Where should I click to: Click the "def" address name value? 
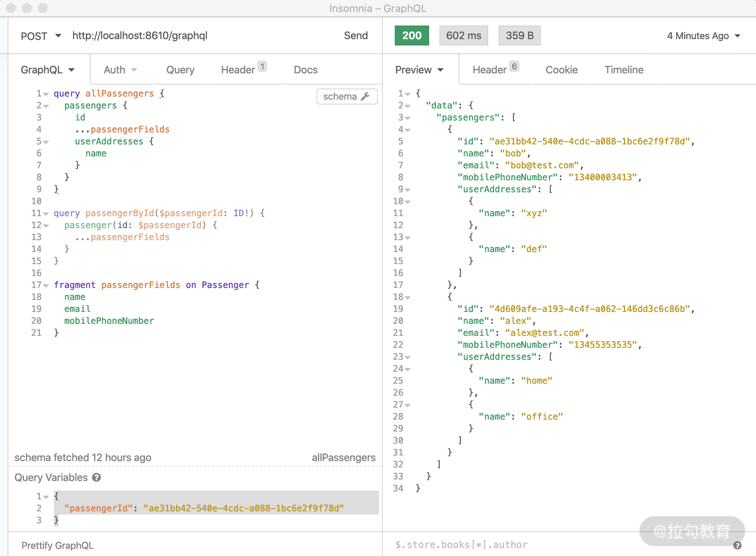[534, 249]
